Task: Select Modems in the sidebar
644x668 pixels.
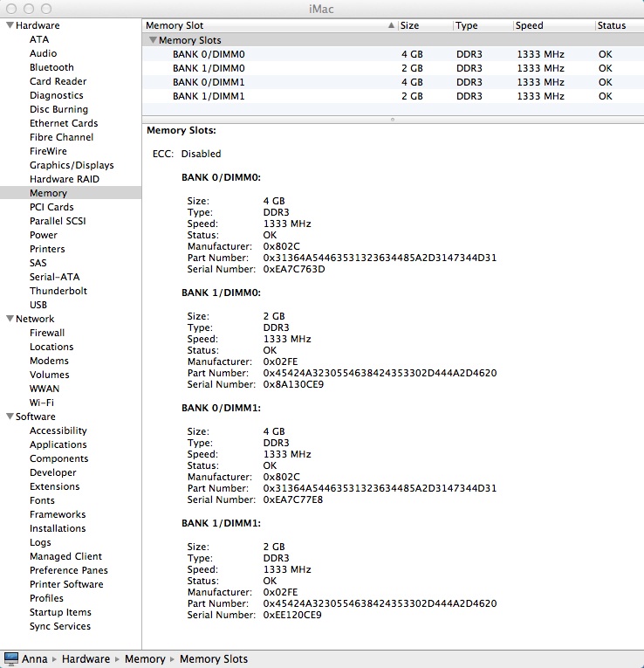Action: [49, 361]
